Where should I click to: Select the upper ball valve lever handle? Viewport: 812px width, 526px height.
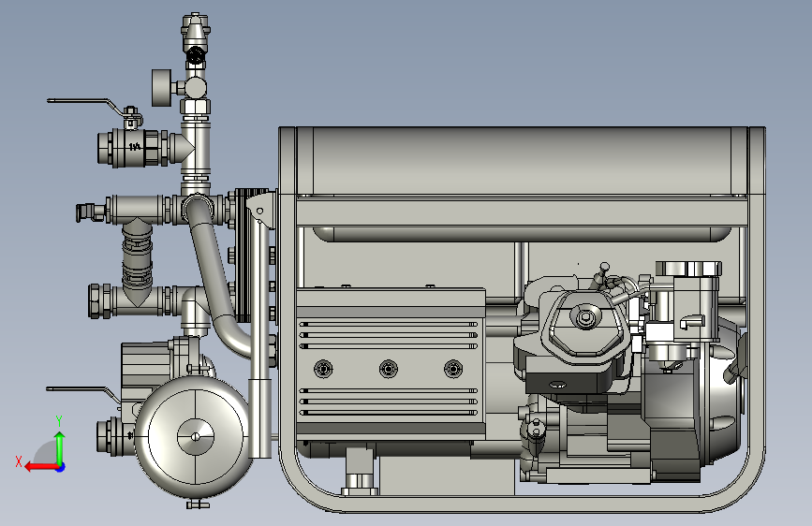(x=86, y=104)
